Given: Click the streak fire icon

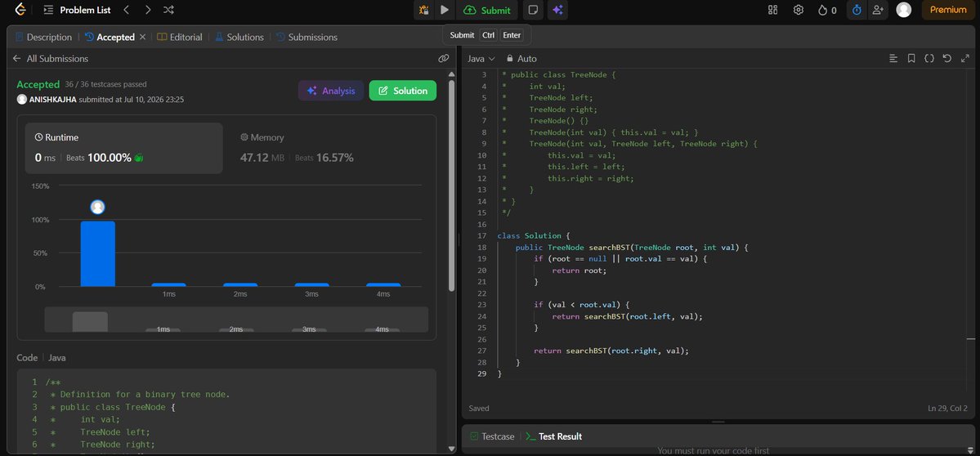Looking at the screenshot, I should point(822,10).
